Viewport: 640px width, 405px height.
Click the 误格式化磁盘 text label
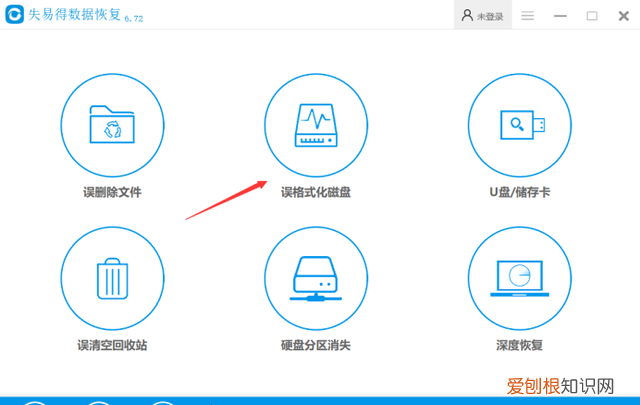[316, 192]
